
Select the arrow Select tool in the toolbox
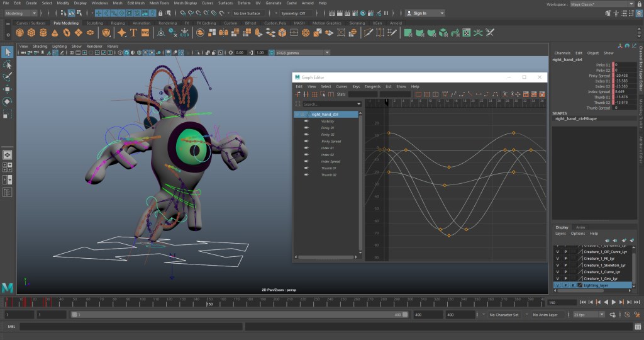coord(8,52)
